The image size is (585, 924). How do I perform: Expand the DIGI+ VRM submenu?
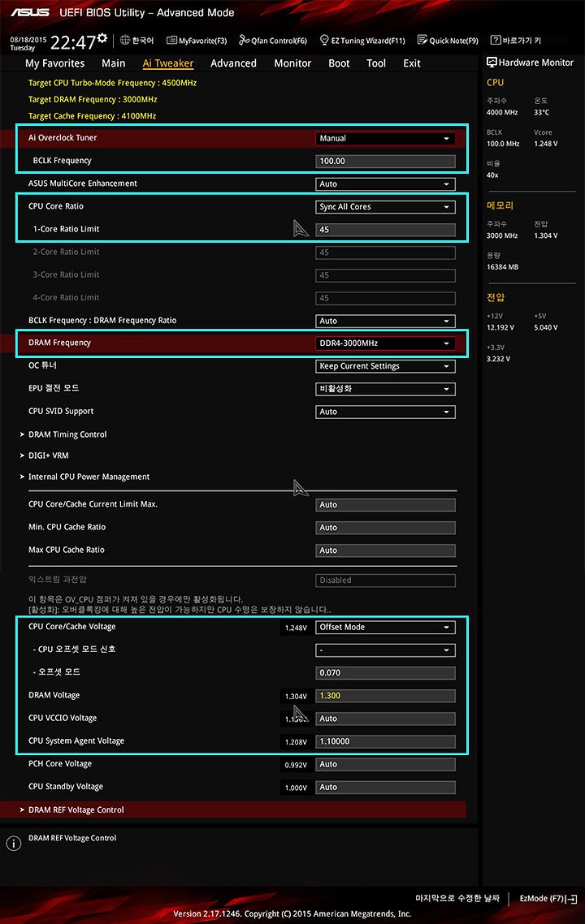[x=49, y=456]
